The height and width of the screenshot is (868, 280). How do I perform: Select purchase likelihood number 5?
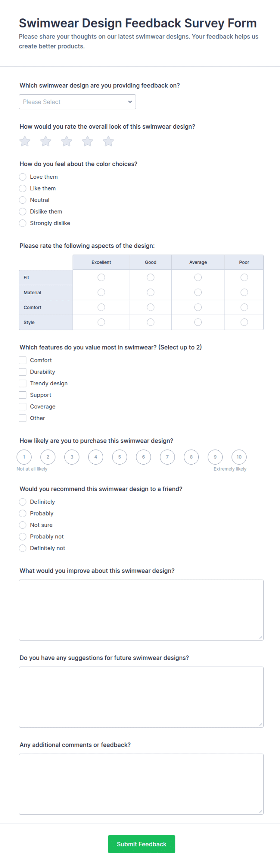(120, 457)
